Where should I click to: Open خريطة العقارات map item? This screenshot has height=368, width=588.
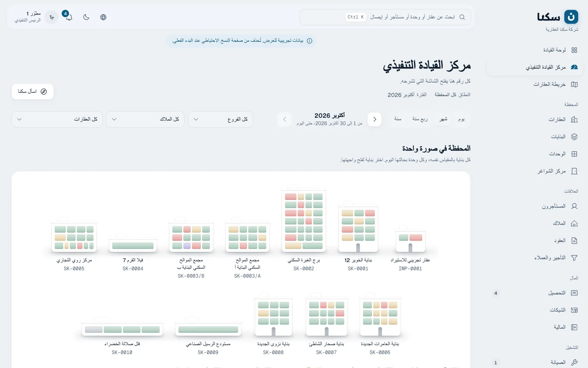pos(535,84)
